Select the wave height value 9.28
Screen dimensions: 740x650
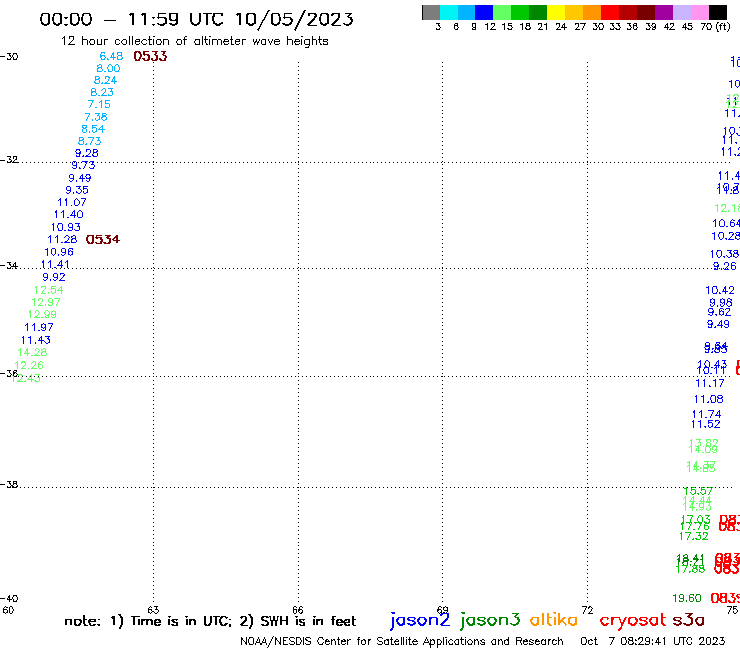[x=87, y=153]
